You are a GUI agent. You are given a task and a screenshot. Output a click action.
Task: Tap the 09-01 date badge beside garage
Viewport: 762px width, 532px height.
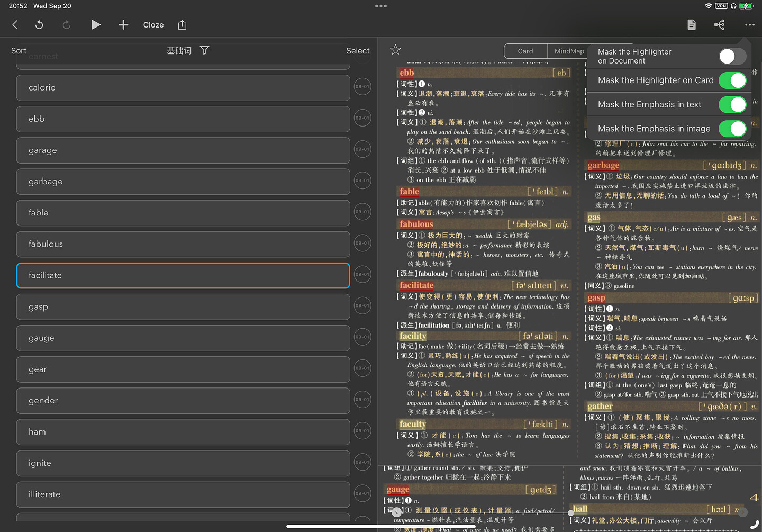(x=362, y=149)
